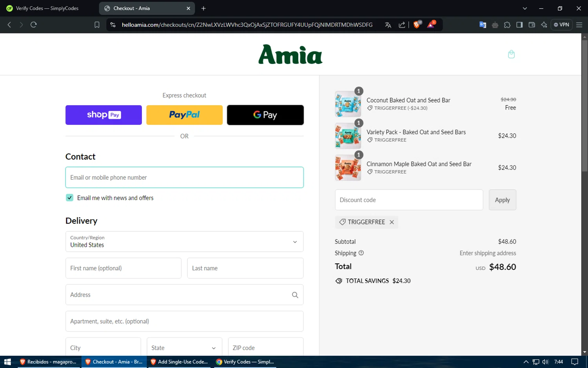Pay with Shop Pay button
The height and width of the screenshot is (368, 588).
click(103, 115)
